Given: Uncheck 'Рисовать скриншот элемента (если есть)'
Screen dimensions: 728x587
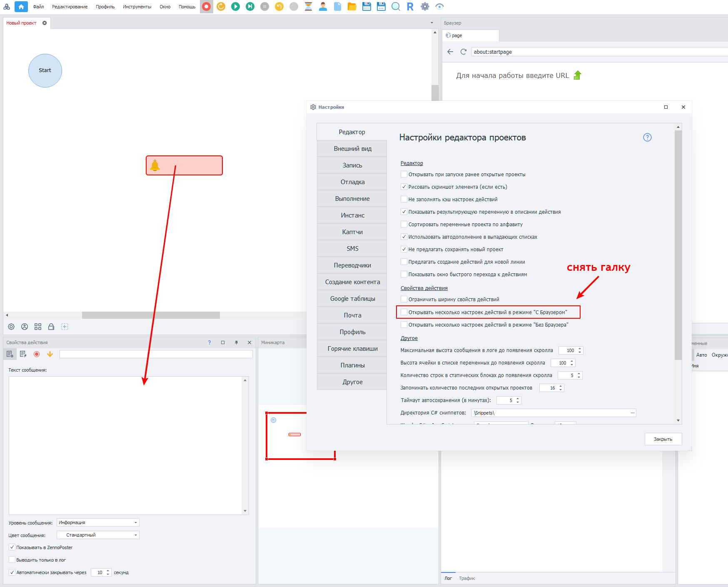Looking at the screenshot, I should tap(404, 187).
